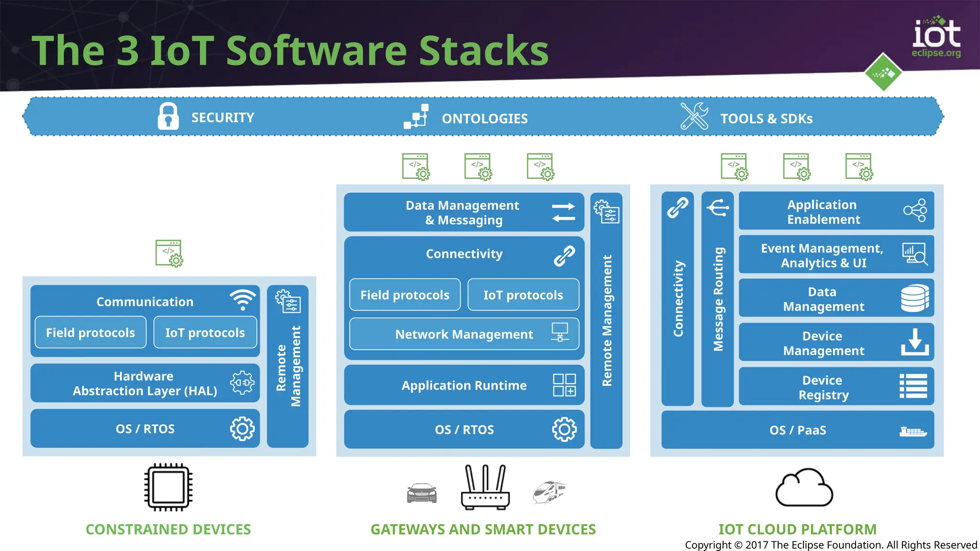Click constrained devices IoT protocols box
The image size is (980, 551).
pyautogui.click(x=205, y=333)
